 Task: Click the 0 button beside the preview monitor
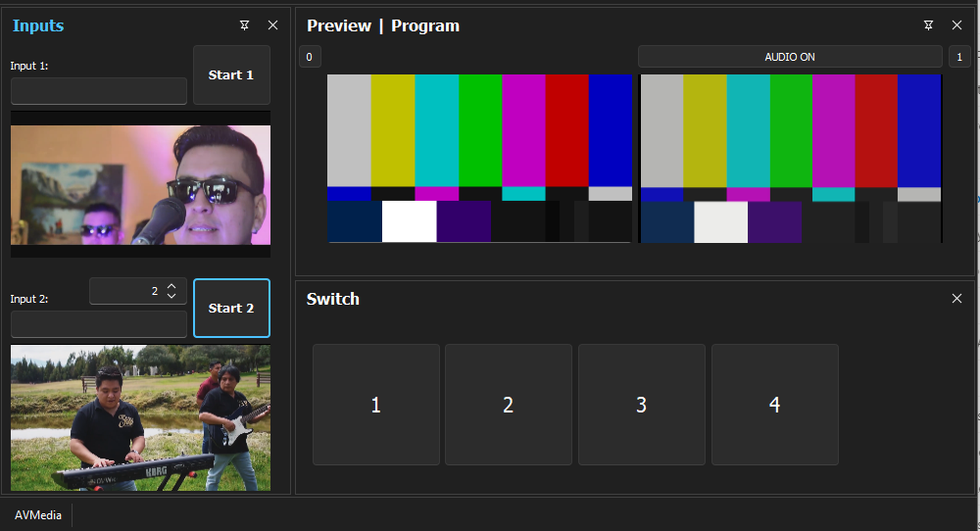point(309,57)
